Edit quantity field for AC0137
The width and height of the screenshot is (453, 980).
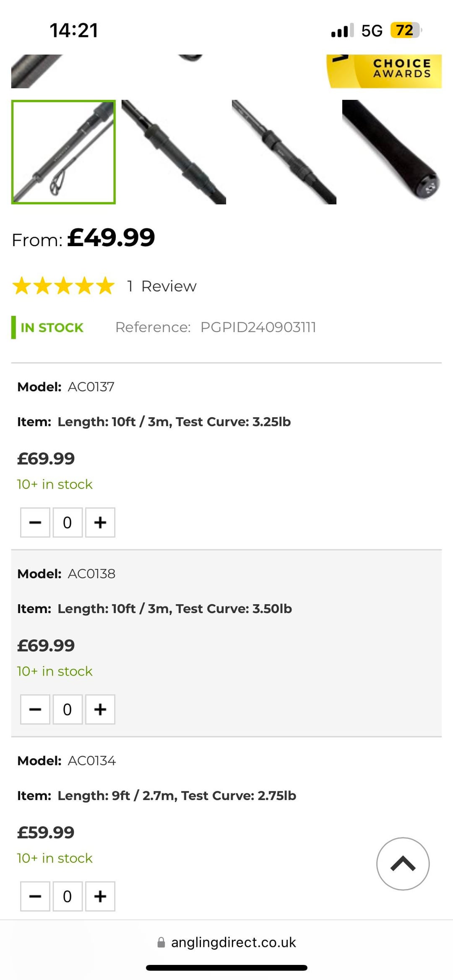67,522
